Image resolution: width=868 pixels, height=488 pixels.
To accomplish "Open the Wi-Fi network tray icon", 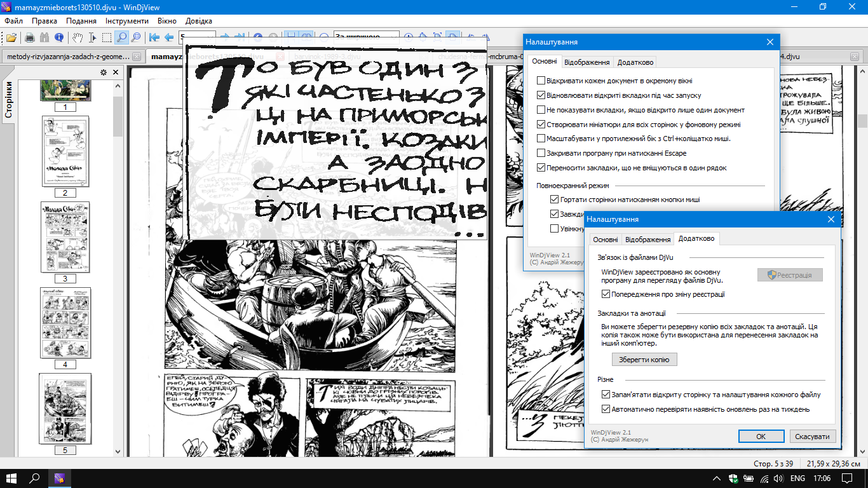I will pos(764,478).
